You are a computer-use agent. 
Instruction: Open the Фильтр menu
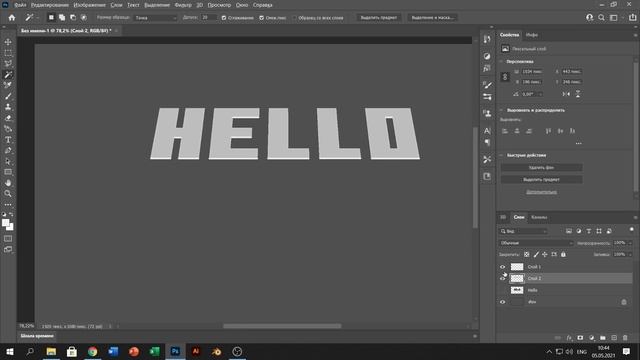(x=183, y=5)
